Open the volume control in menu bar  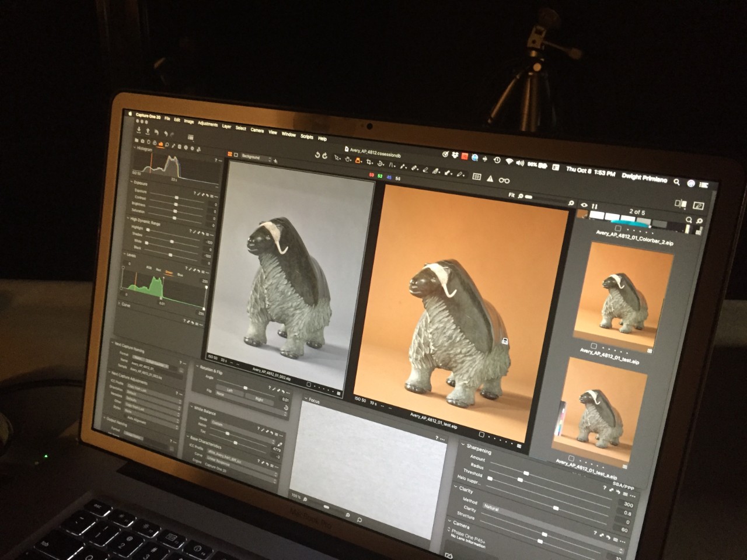pyautogui.click(x=520, y=163)
